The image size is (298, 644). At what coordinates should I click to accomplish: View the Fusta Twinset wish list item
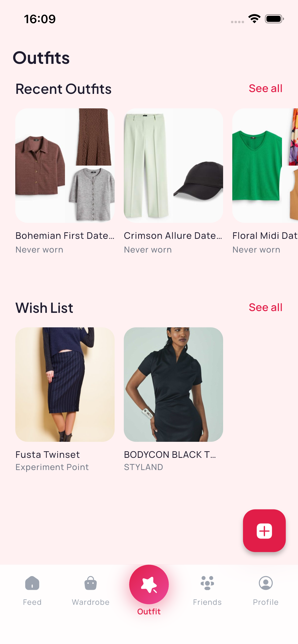click(65, 384)
